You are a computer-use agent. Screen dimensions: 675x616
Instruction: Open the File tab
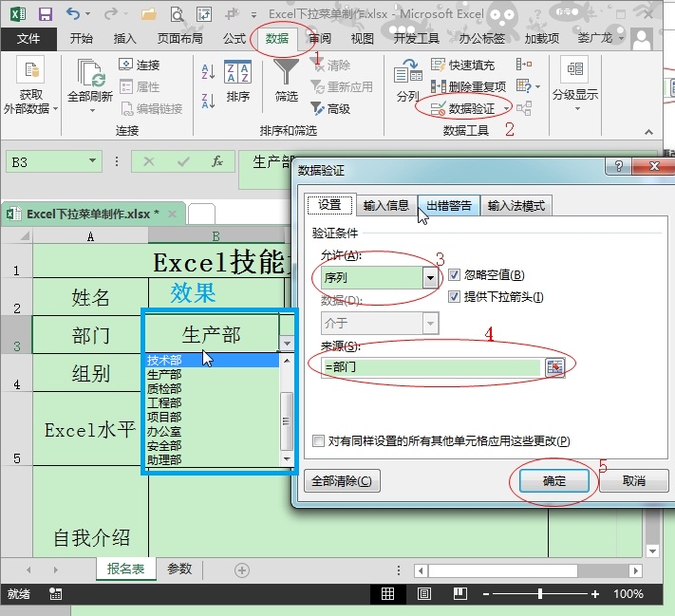[x=28, y=39]
